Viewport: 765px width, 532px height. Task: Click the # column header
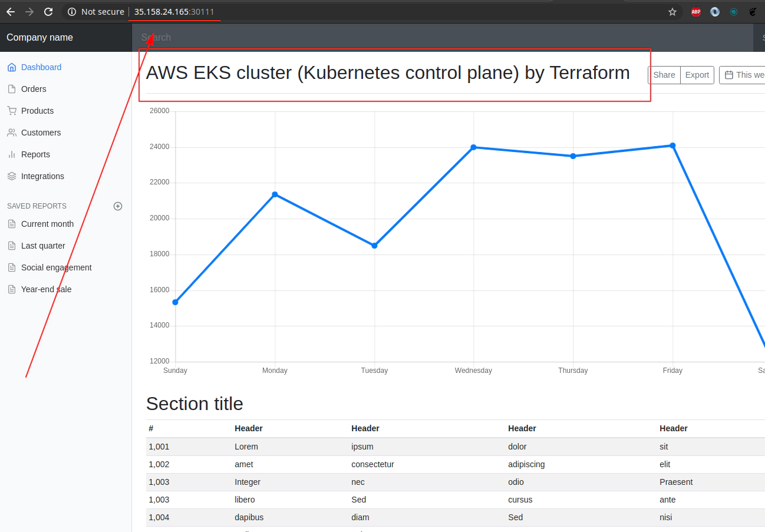click(x=151, y=428)
